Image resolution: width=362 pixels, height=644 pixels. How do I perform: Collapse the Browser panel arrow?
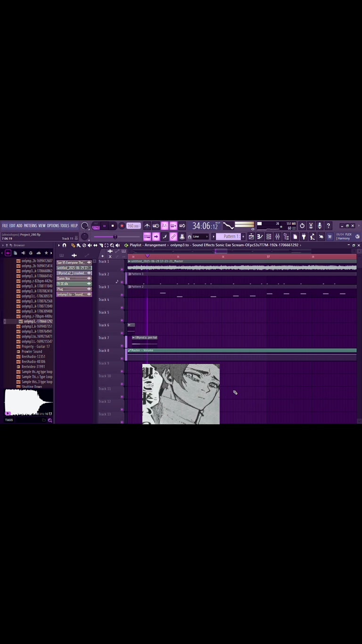(3, 245)
